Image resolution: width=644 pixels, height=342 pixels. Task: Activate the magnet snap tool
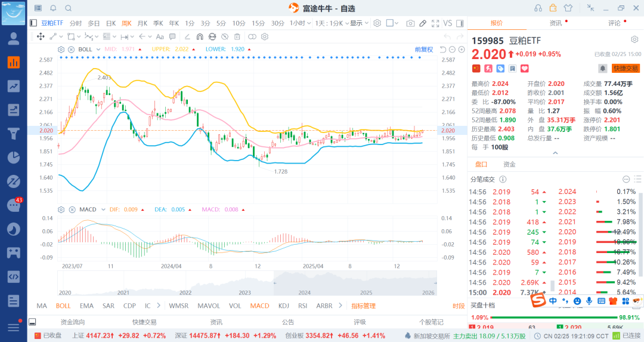200,36
